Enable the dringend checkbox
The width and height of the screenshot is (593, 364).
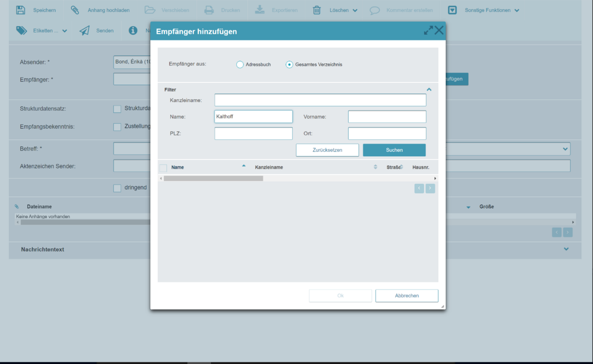[117, 188]
